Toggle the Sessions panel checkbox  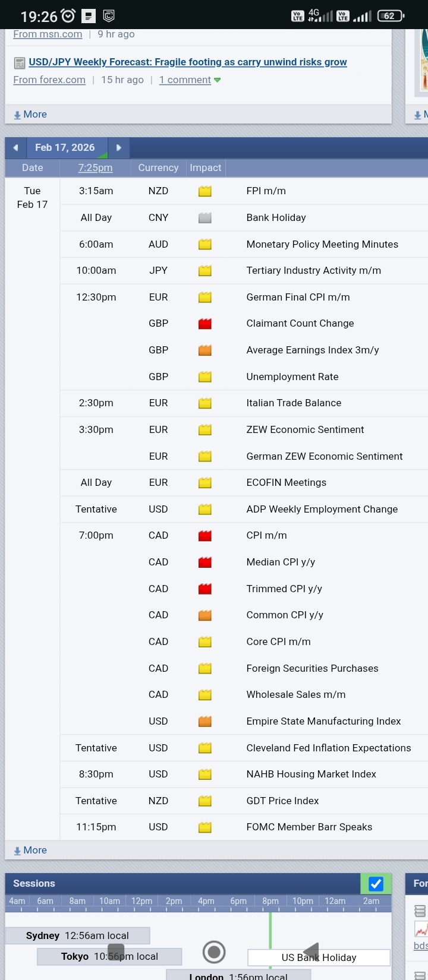point(376,884)
